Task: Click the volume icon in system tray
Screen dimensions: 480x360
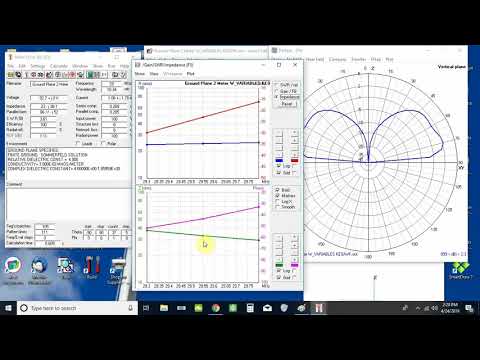Action: click(x=434, y=308)
